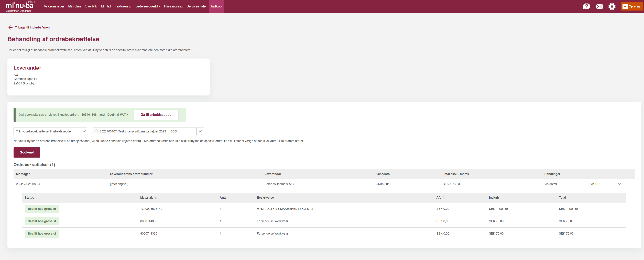Select the Virksomheder menu item

click(54, 6)
